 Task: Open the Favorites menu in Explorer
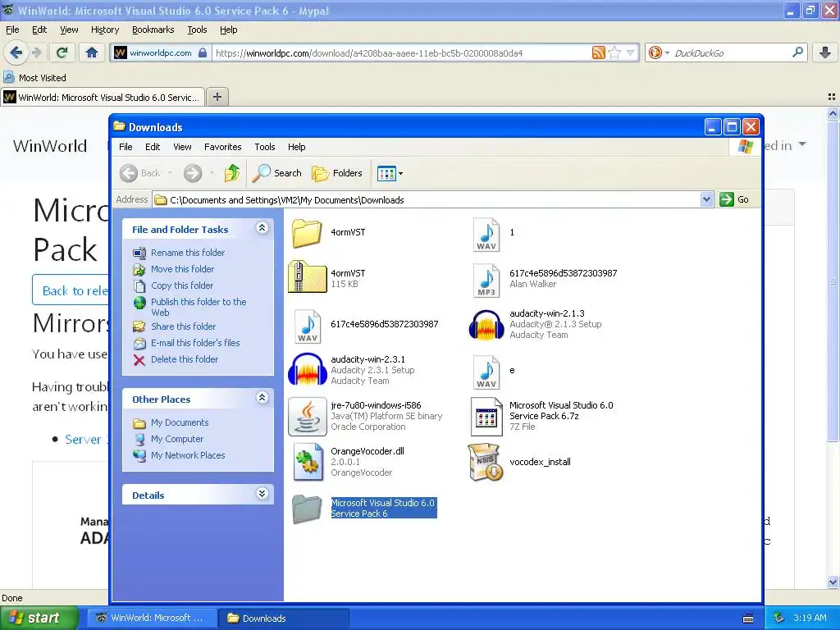coord(223,147)
